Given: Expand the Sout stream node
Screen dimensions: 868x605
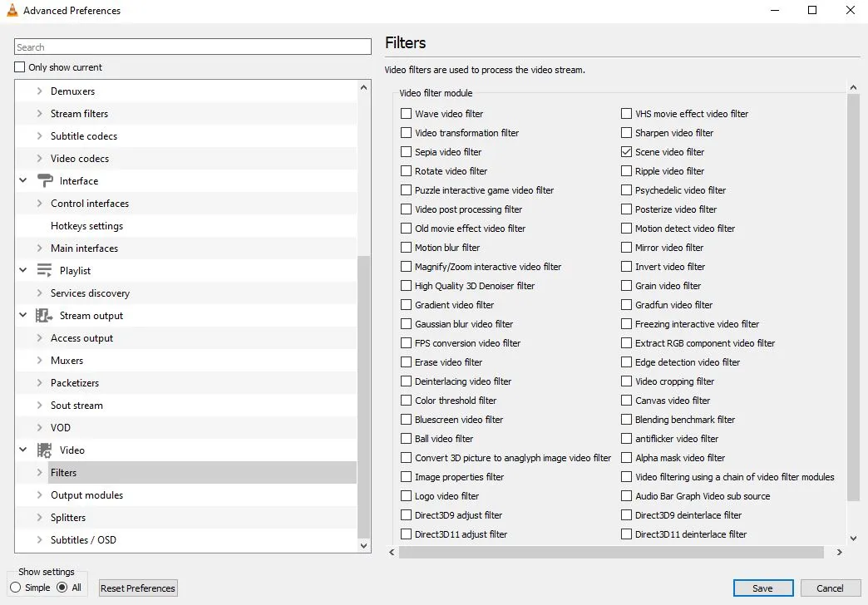Looking at the screenshot, I should click(39, 406).
